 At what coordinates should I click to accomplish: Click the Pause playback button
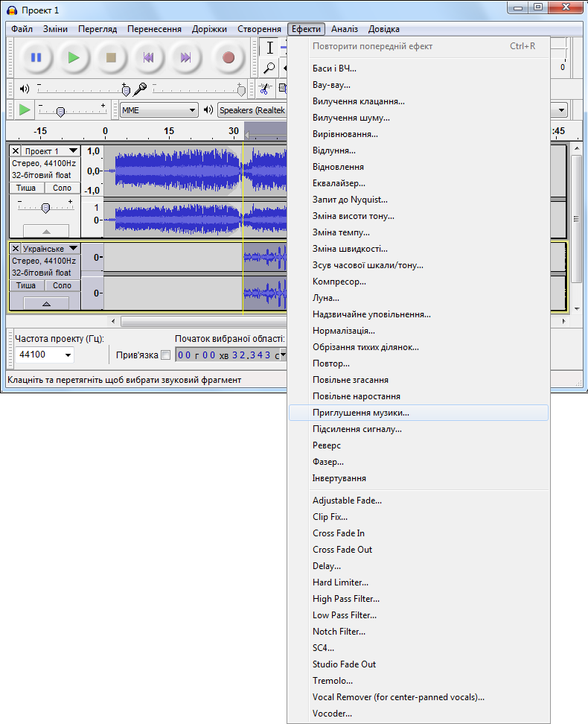pyautogui.click(x=36, y=57)
